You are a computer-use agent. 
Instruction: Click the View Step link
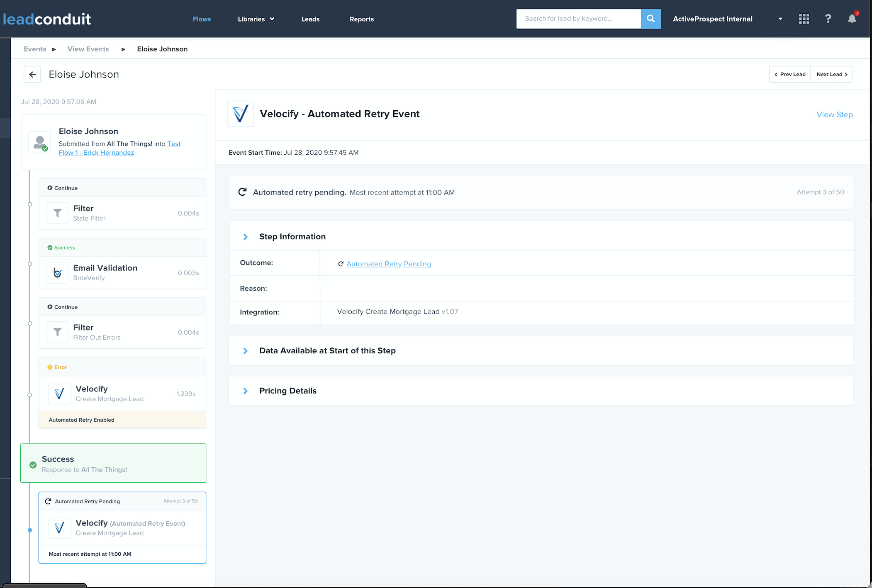pos(834,115)
